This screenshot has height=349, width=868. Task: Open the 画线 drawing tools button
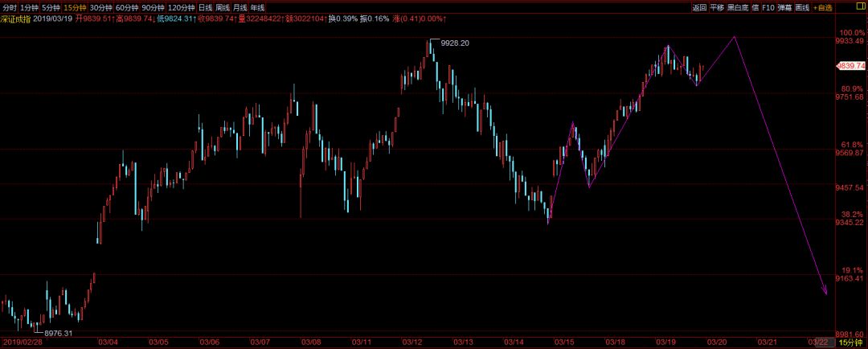(802, 8)
